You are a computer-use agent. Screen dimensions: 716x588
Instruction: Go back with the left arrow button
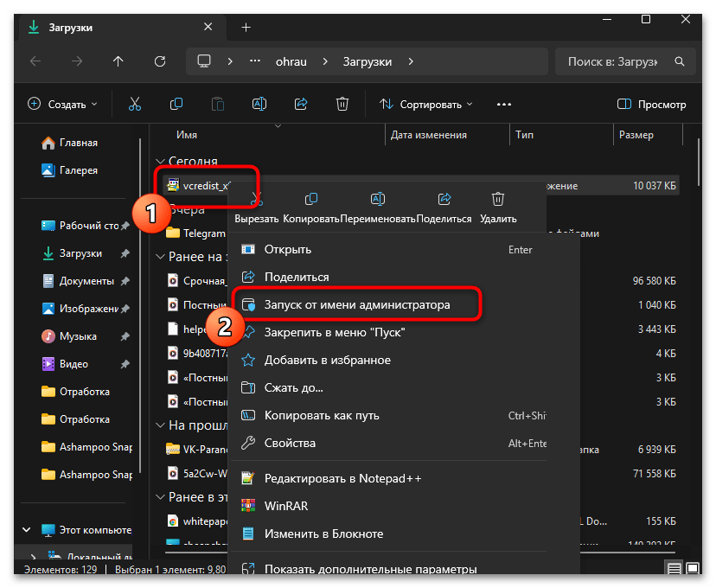(35, 61)
